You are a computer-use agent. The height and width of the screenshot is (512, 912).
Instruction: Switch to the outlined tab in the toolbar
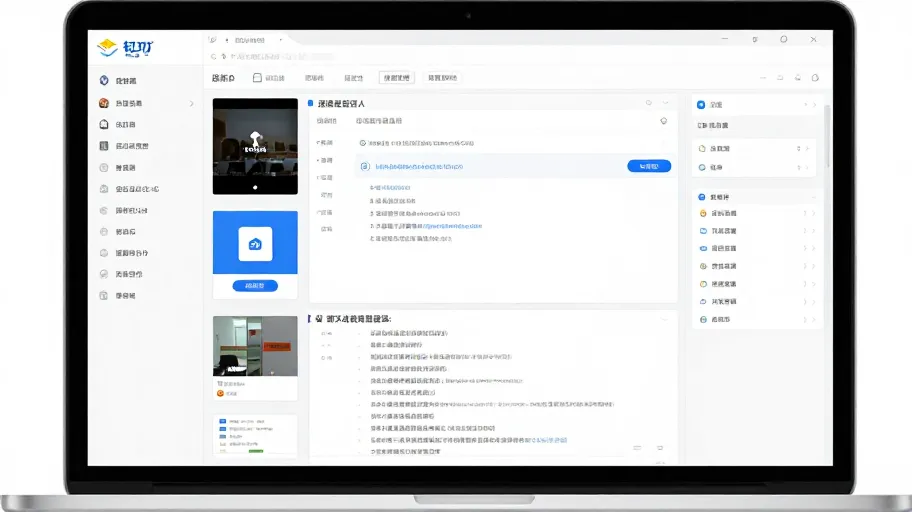tap(396, 77)
